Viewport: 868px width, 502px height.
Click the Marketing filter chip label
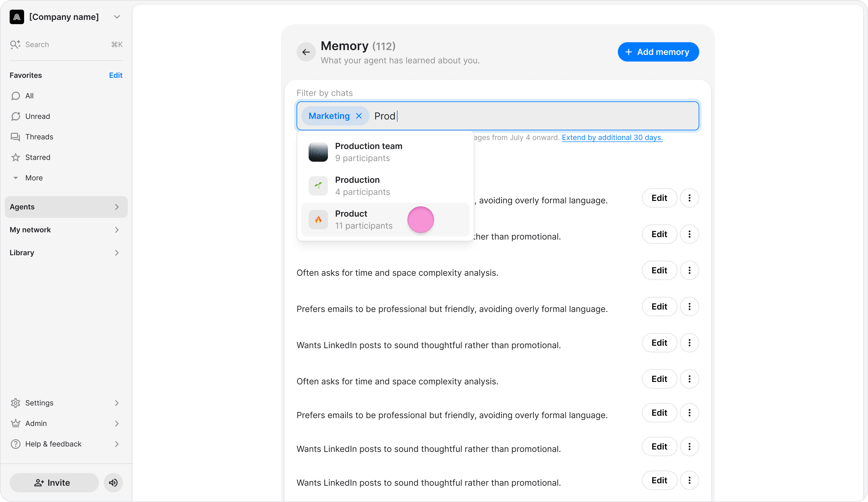pos(329,116)
